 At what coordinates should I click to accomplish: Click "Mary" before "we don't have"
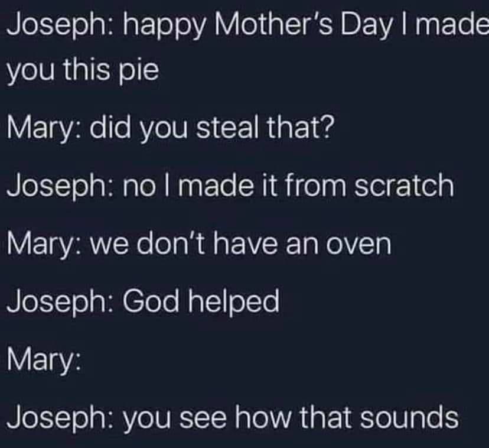pos(38,244)
